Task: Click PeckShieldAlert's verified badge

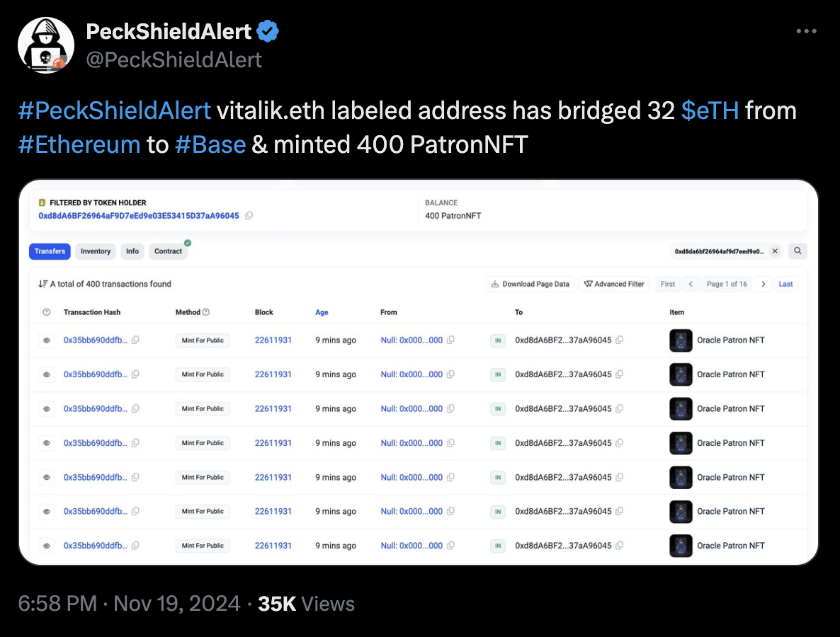Action: (x=267, y=30)
